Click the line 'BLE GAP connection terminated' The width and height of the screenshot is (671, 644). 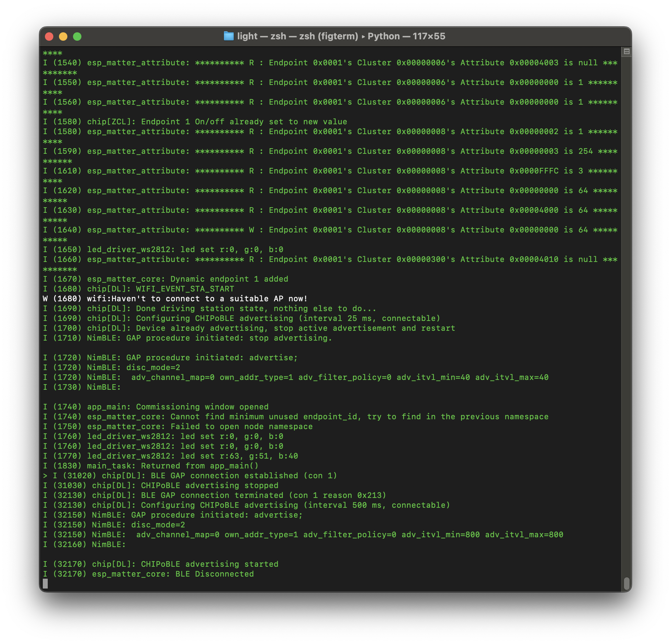pos(214,495)
